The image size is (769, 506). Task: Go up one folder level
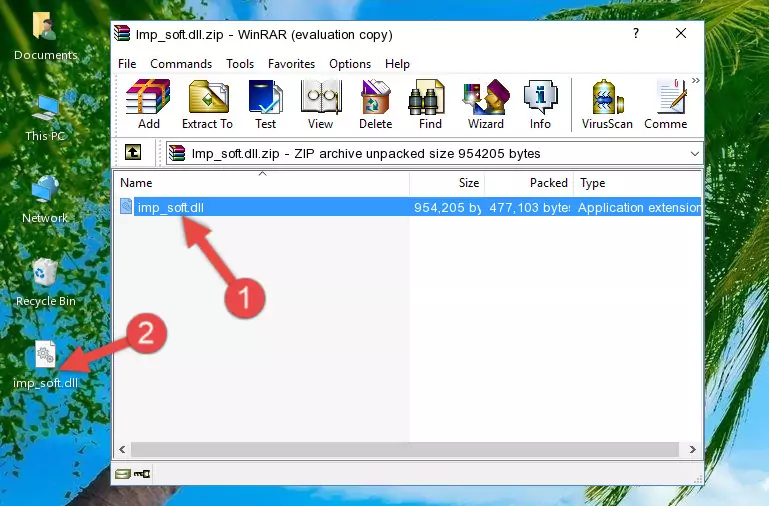(133, 152)
